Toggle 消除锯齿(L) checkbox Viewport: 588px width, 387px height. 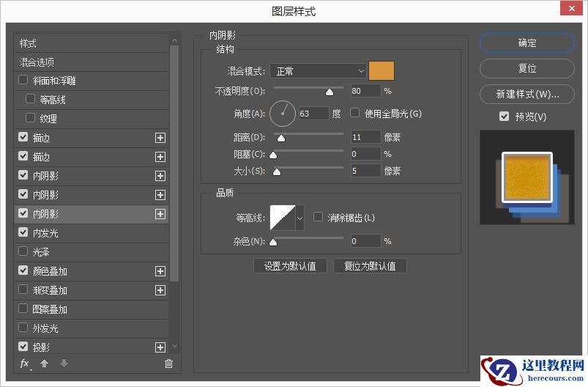pyautogui.click(x=318, y=217)
